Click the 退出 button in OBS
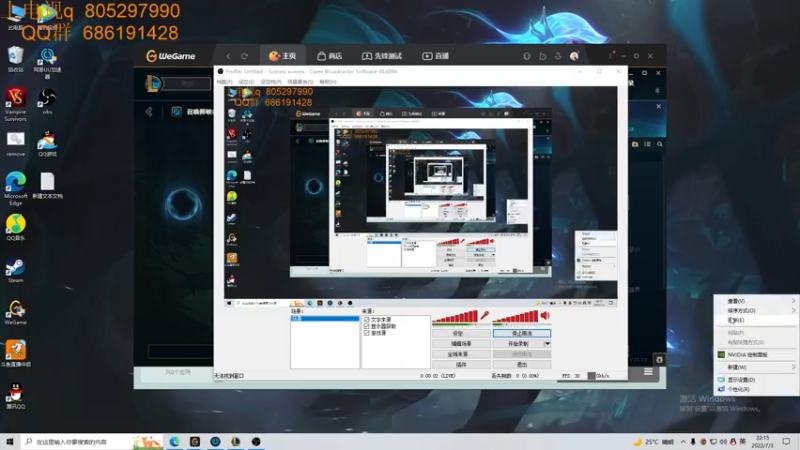The image size is (800, 450). click(522, 365)
